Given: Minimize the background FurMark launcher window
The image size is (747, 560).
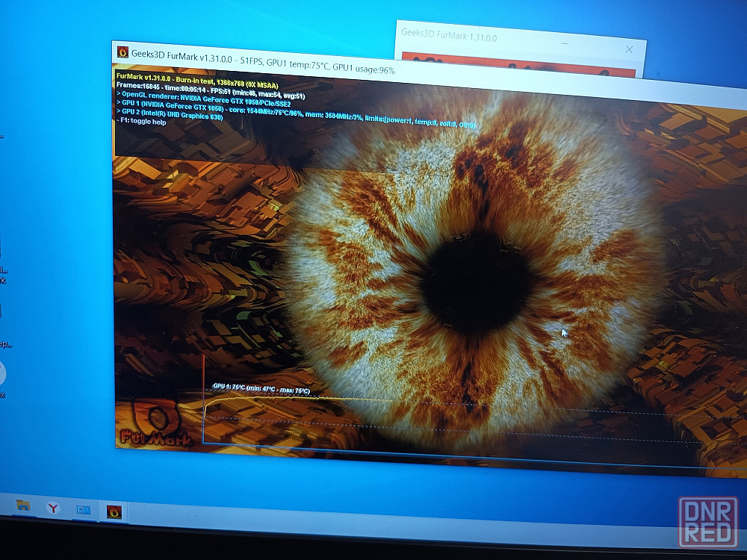Looking at the screenshot, I should (x=565, y=44).
